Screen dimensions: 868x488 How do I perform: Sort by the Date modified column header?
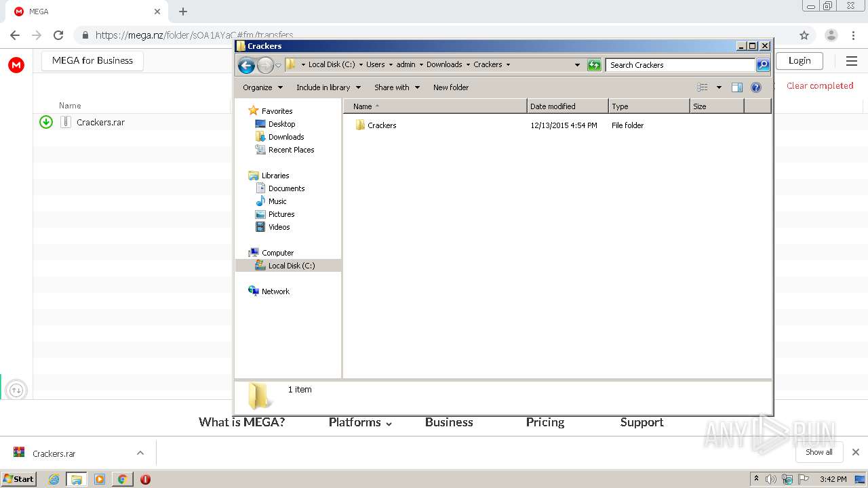point(568,106)
